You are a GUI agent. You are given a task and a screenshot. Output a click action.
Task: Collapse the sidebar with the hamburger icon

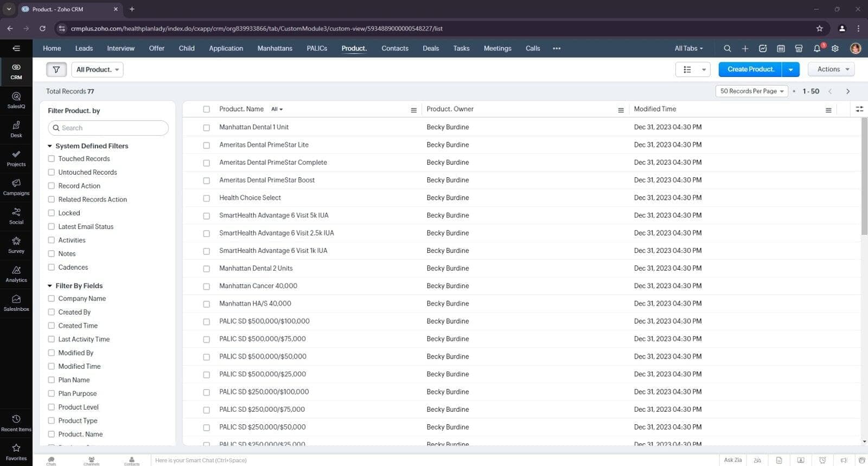pyautogui.click(x=16, y=48)
